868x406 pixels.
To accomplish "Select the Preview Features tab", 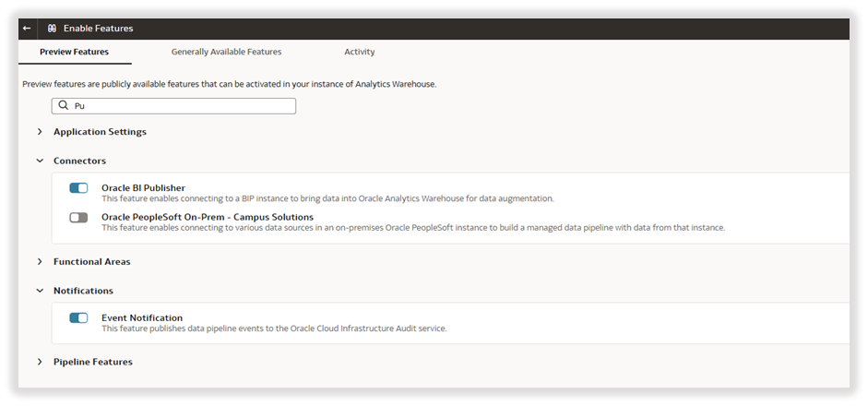I will pyautogui.click(x=74, y=52).
